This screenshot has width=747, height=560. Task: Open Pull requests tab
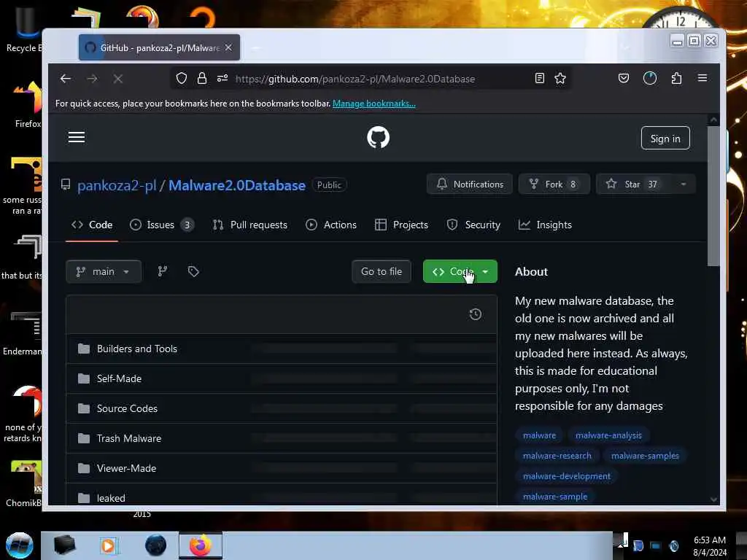(250, 225)
